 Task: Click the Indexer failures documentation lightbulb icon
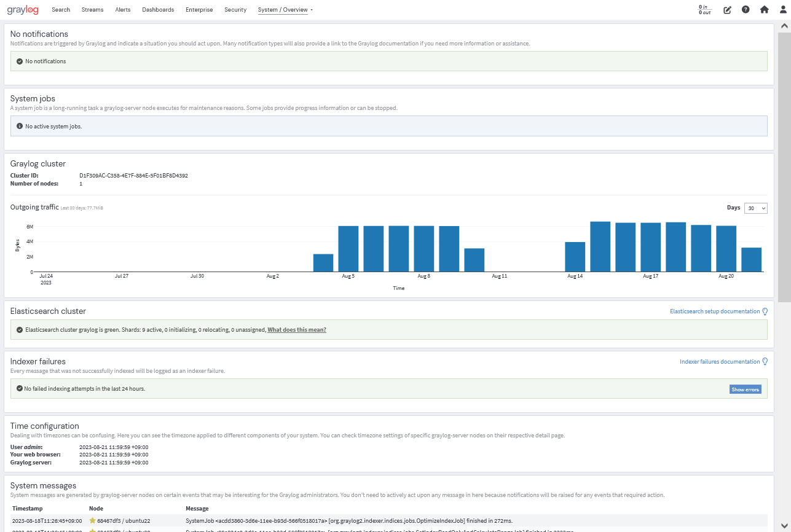click(765, 362)
